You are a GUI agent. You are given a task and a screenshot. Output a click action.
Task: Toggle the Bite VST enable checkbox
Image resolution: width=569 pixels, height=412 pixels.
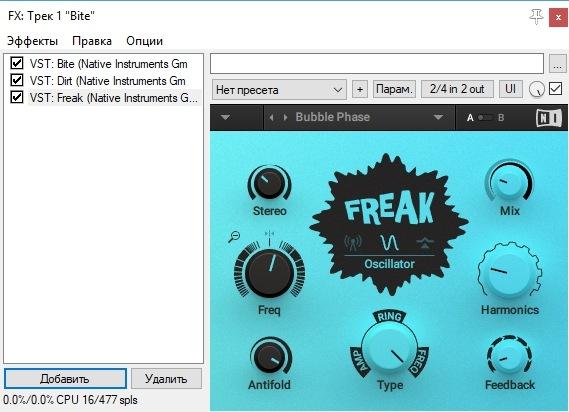(17, 63)
